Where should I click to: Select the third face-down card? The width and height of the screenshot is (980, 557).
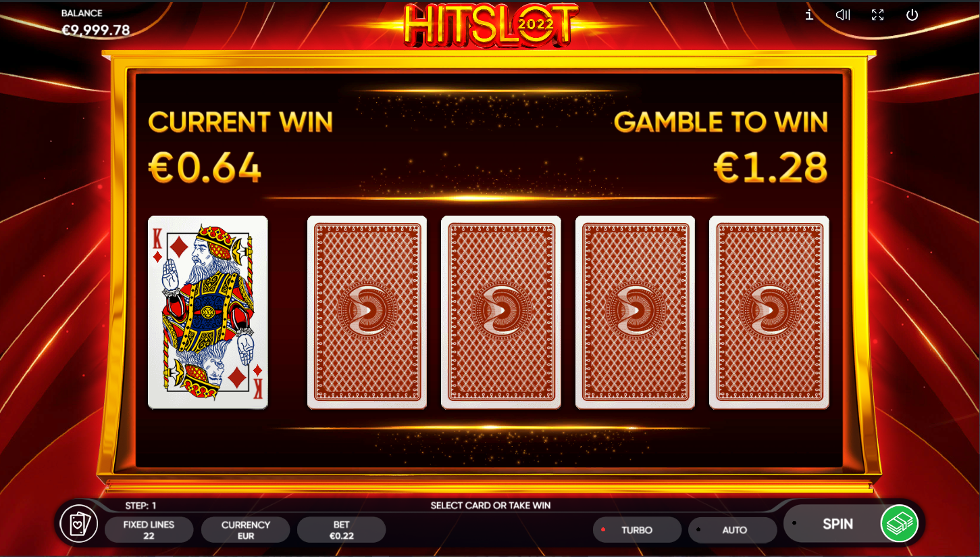pos(635,312)
